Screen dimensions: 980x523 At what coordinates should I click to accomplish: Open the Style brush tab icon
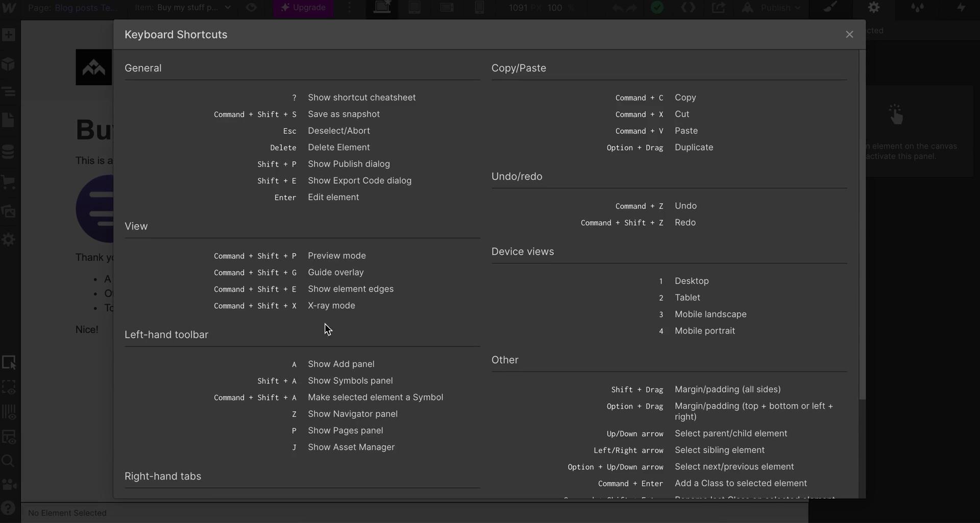[x=830, y=8]
